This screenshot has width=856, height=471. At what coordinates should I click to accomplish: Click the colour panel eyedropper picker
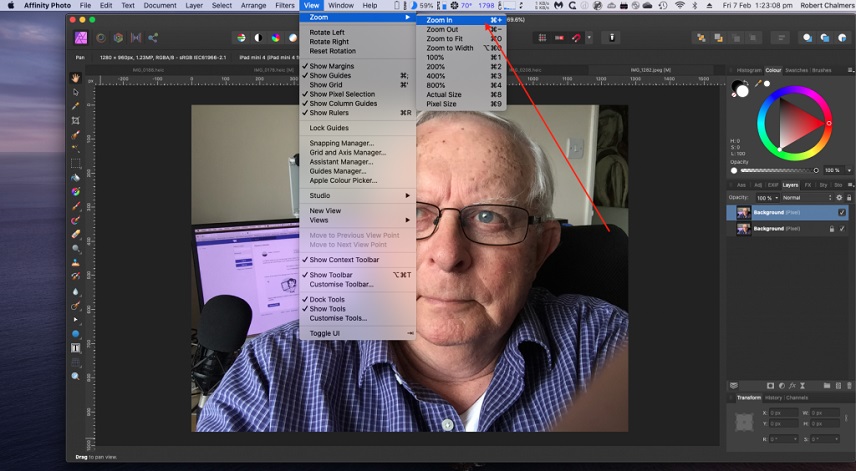pyautogui.click(x=758, y=84)
